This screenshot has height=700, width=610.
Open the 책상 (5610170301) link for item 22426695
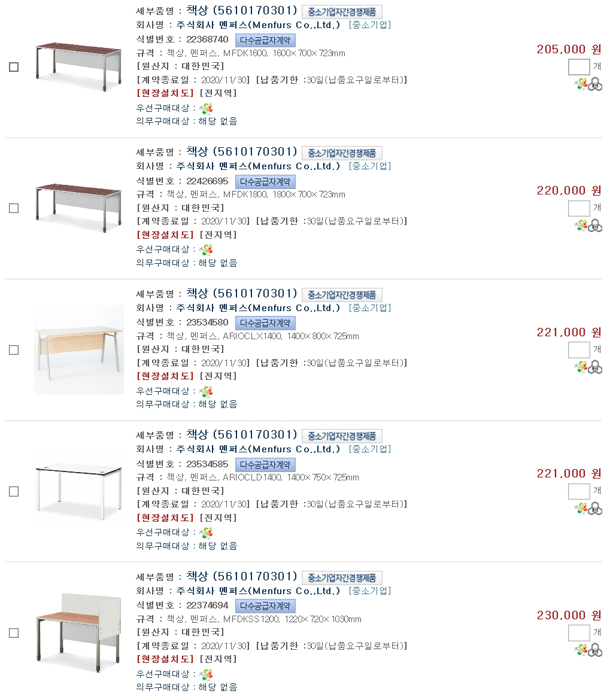pyautogui.click(x=242, y=151)
